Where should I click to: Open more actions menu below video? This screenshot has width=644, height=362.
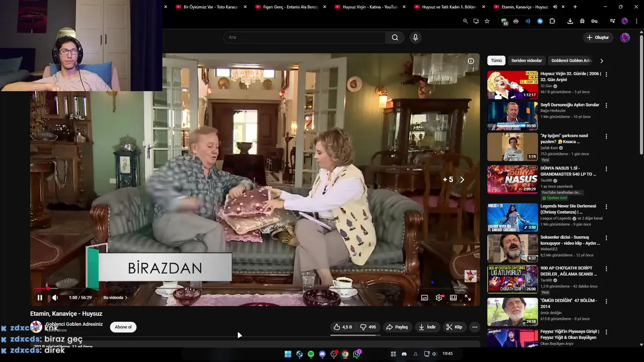pyautogui.click(x=474, y=327)
